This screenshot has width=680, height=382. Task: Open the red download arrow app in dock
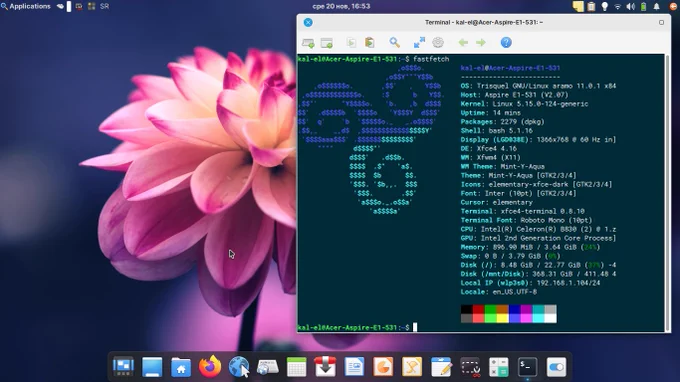click(x=325, y=366)
